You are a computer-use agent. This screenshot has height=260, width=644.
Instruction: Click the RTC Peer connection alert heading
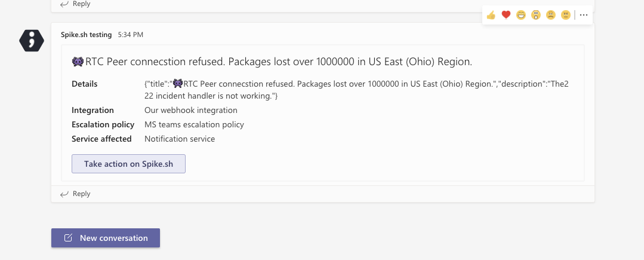click(x=272, y=62)
